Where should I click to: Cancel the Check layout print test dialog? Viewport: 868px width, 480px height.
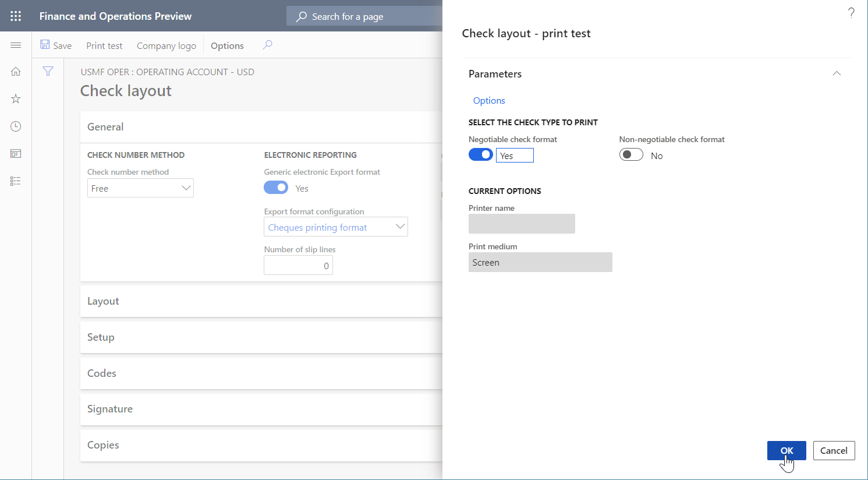click(834, 450)
